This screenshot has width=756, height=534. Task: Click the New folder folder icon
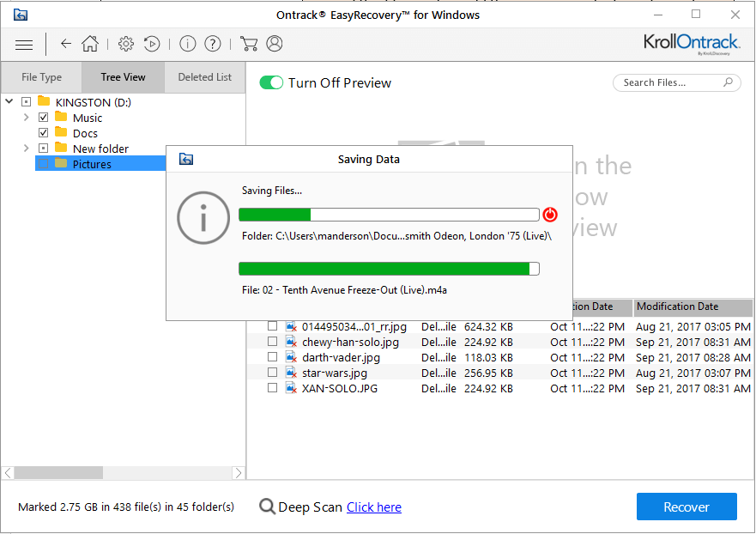point(61,148)
